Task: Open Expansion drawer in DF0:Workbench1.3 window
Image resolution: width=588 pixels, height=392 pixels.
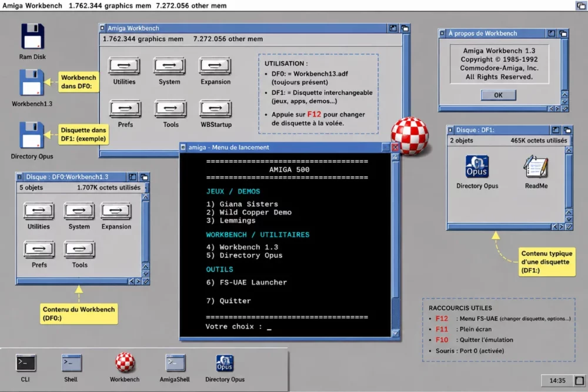Action: [116, 211]
